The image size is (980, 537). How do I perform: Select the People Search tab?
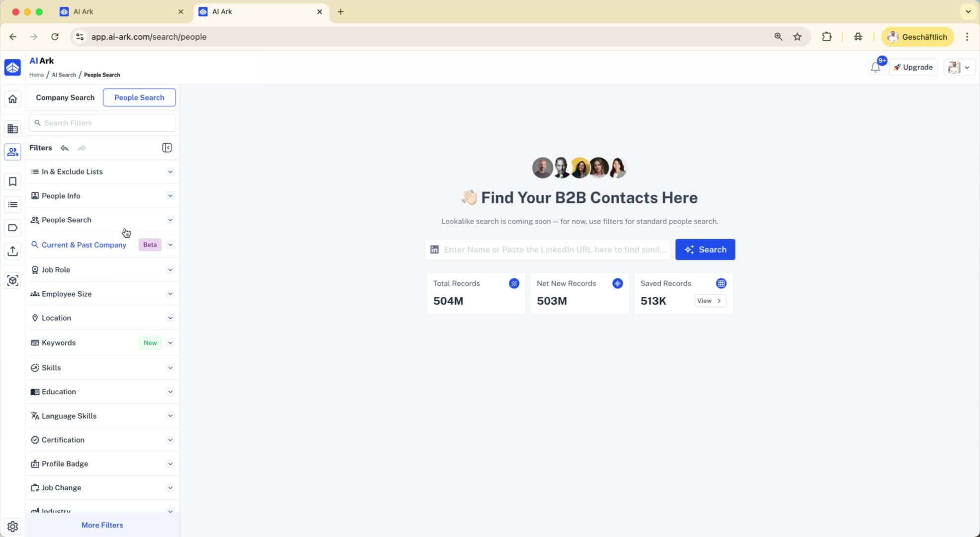click(139, 97)
